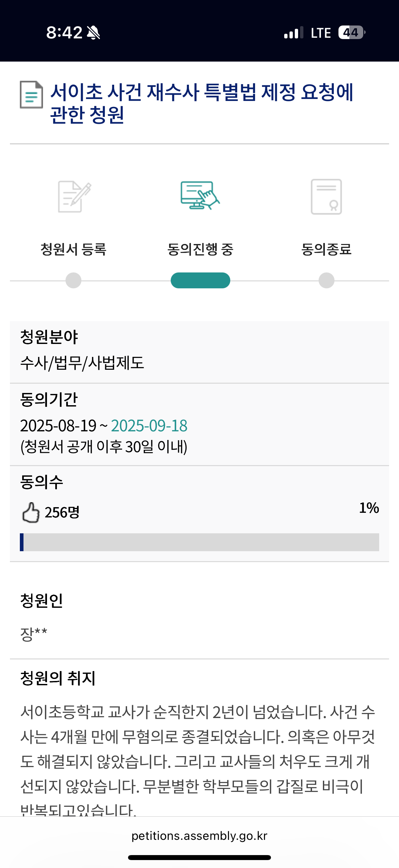Click the gray step dot under 동의종료

326,280
